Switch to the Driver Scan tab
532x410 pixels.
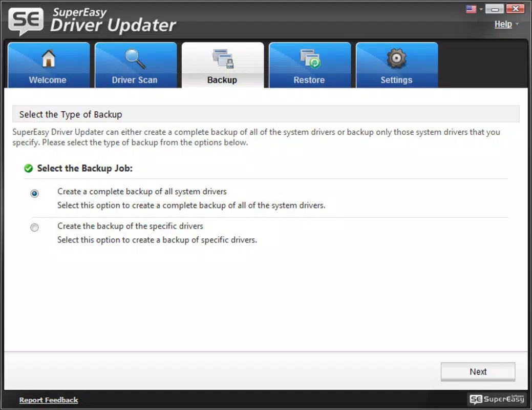coord(136,65)
